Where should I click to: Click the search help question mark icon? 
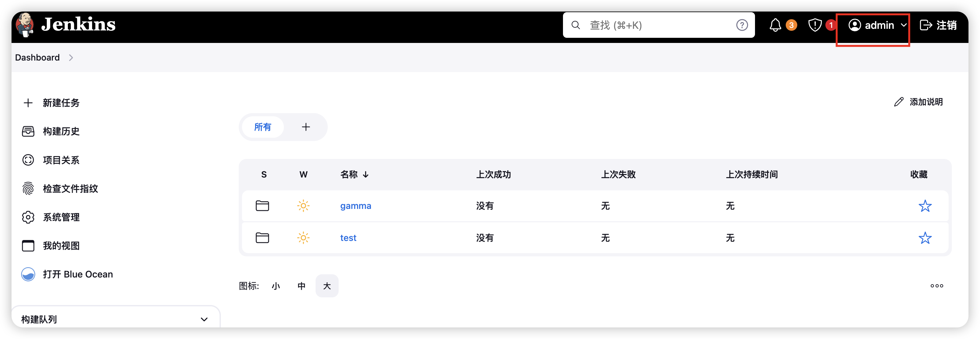[742, 25]
